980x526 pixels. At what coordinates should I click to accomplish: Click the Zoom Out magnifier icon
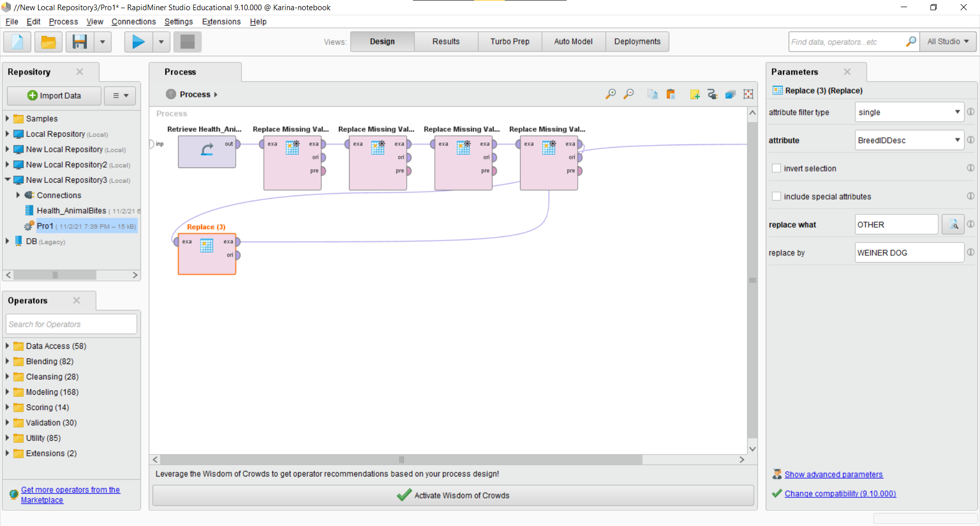pos(629,94)
